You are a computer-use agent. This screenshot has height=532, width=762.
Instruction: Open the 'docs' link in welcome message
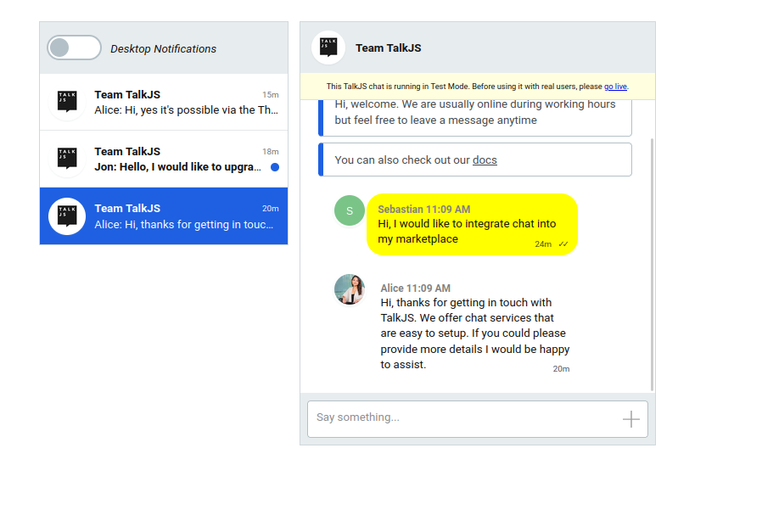pos(485,160)
